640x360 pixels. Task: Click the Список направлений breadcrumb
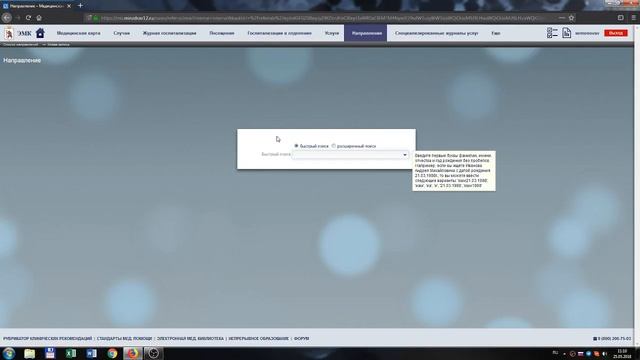click(21, 44)
